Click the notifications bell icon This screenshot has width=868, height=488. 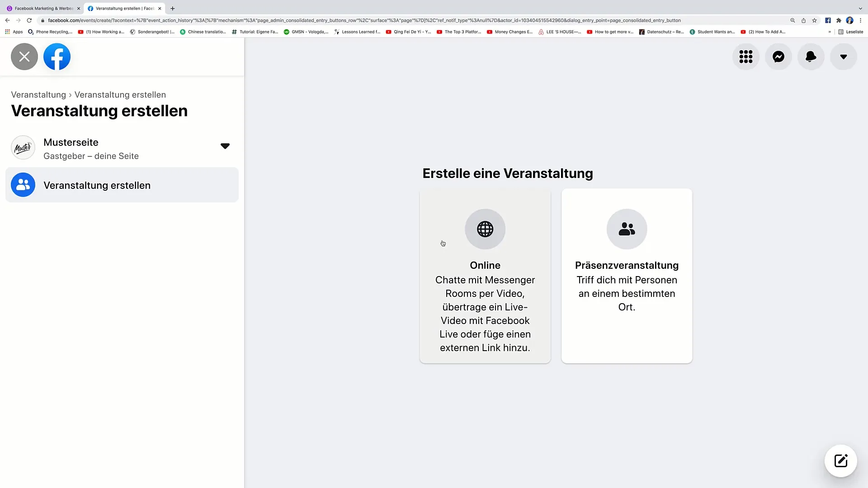(811, 56)
